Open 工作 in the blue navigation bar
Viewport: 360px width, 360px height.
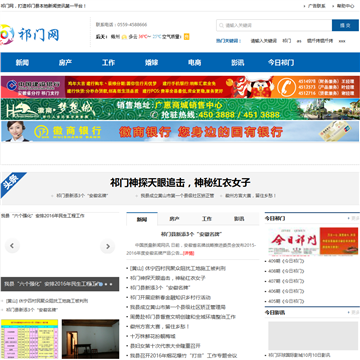point(108,62)
